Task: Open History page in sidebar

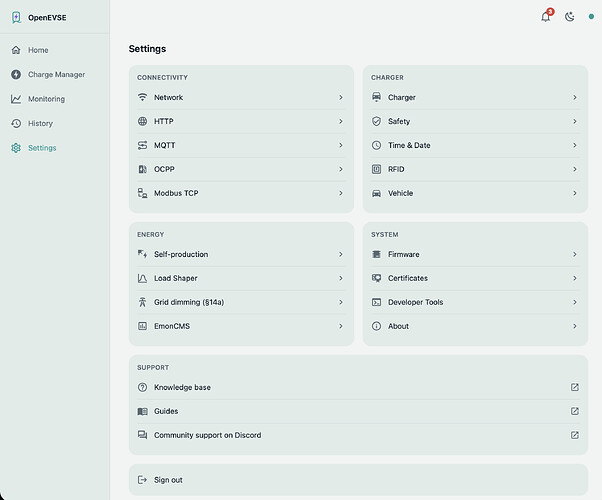Action: 55,123
